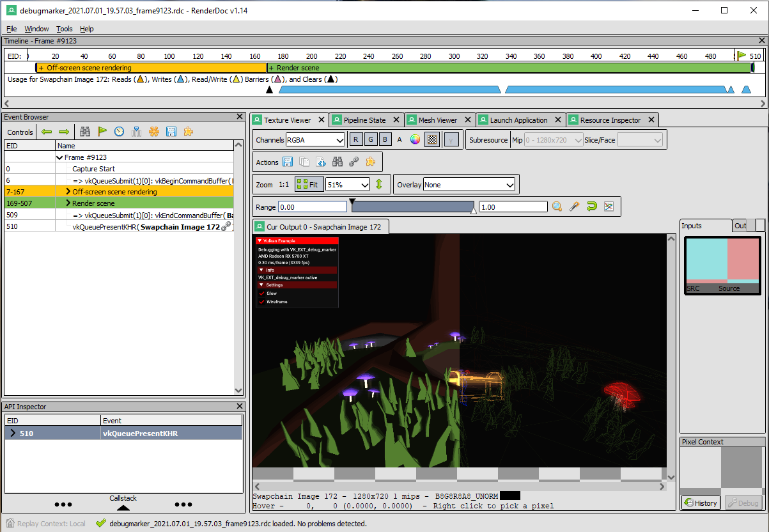Toggle the checkerboard background button
Image resolution: width=769 pixels, height=532 pixels.
click(x=432, y=139)
